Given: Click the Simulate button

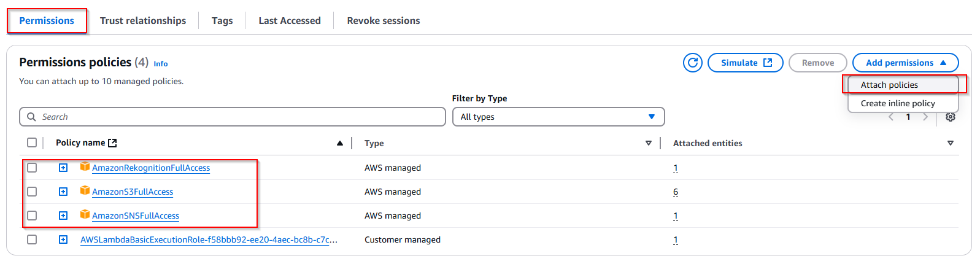Looking at the screenshot, I should pos(746,63).
